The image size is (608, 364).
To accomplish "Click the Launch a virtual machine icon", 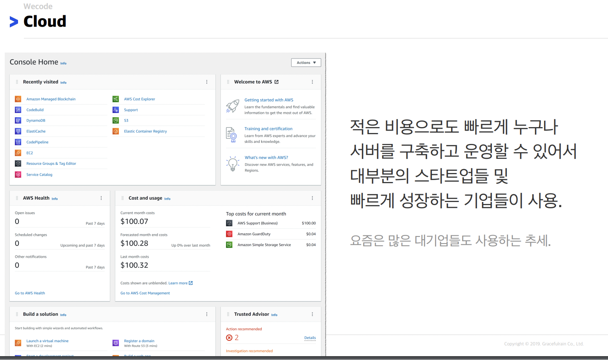I will [x=18, y=343].
